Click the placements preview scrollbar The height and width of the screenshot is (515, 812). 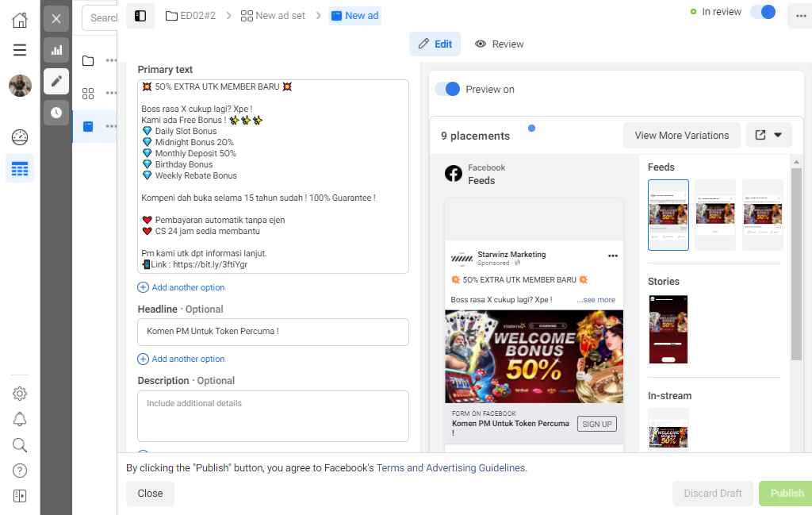tap(796, 264)
